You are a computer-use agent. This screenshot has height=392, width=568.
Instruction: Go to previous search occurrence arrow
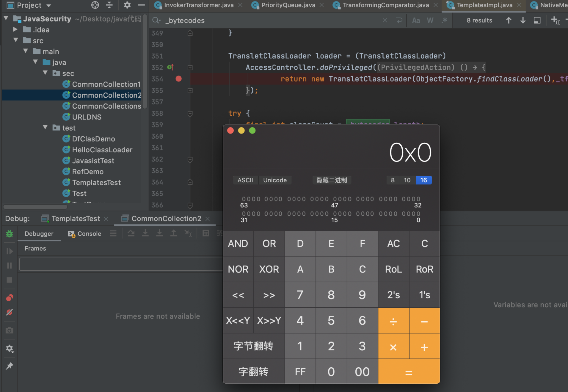[x=509, y=20]
